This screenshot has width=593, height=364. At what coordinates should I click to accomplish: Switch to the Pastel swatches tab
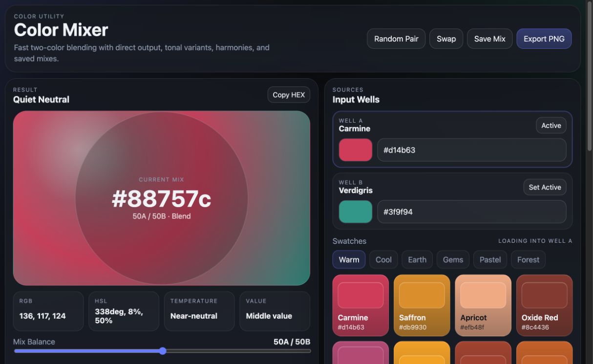coord(490,259)
